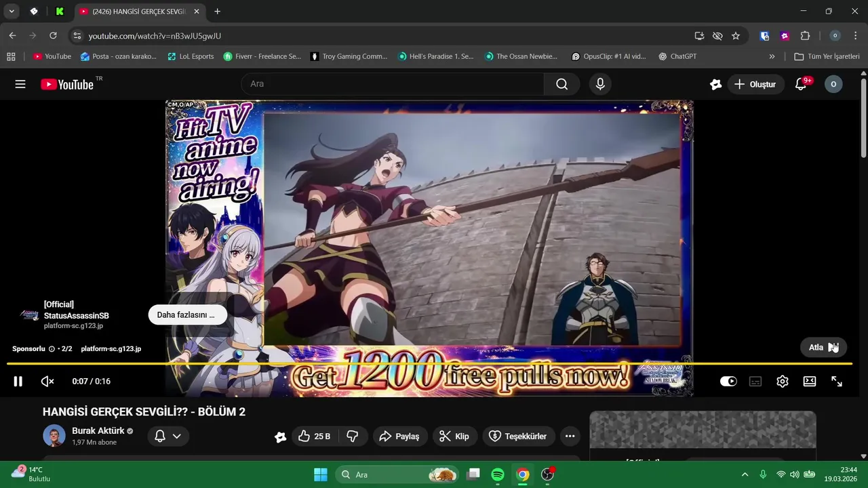Open video player settings gear
This screenshot has height=488, width=868.
tap(783, 382)
